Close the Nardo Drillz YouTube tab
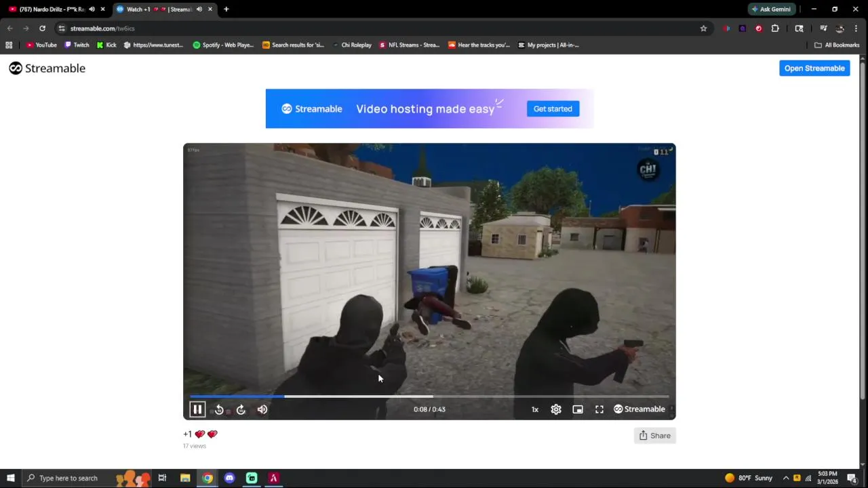 pos(102,9)
